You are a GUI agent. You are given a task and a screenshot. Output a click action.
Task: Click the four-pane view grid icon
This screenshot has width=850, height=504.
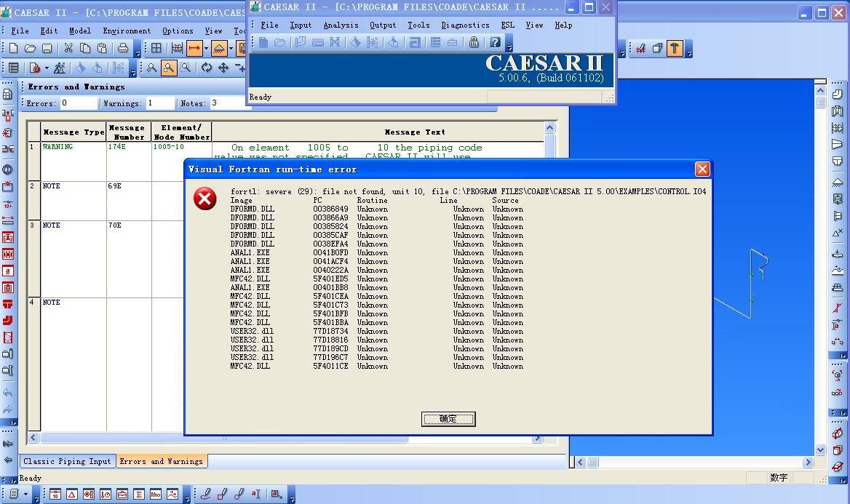tap(156, 48)
